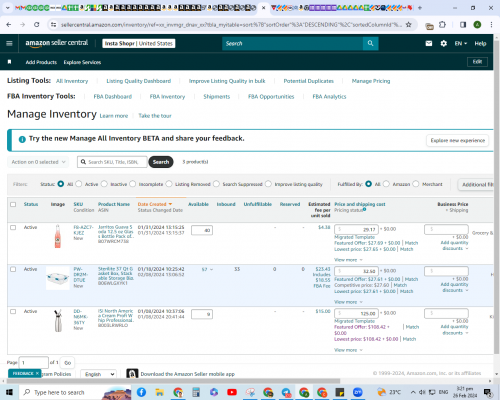Click the Explore new experience button
Viewport: 500px width, 400px height.
click(x=457, y=140)
